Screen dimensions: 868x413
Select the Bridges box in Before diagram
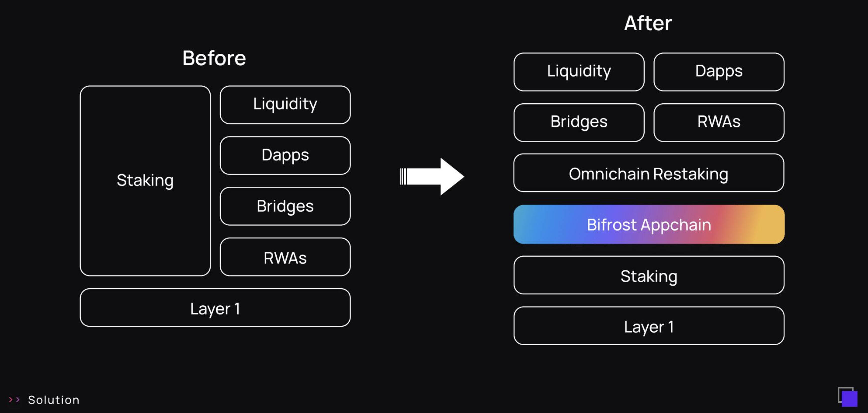pyautogui.click(x=285, y=206)
